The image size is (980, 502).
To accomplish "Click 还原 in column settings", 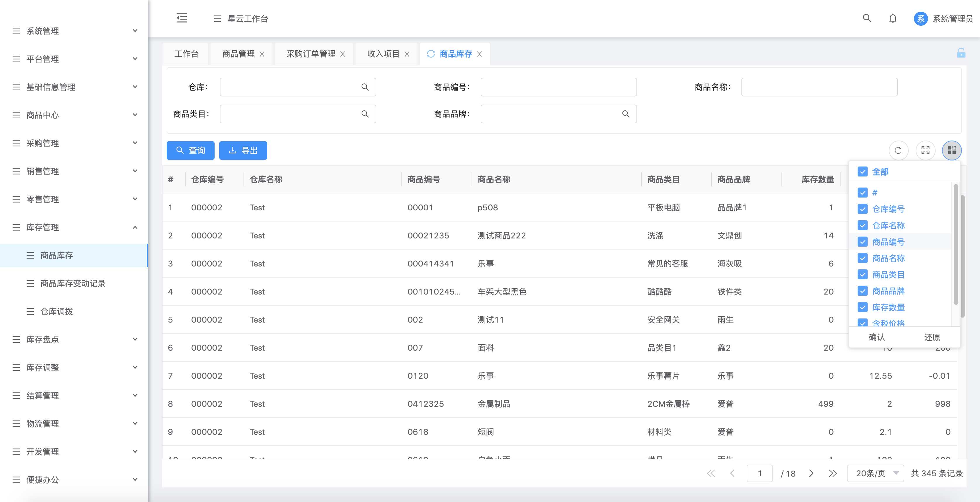I will pos(932,337).
